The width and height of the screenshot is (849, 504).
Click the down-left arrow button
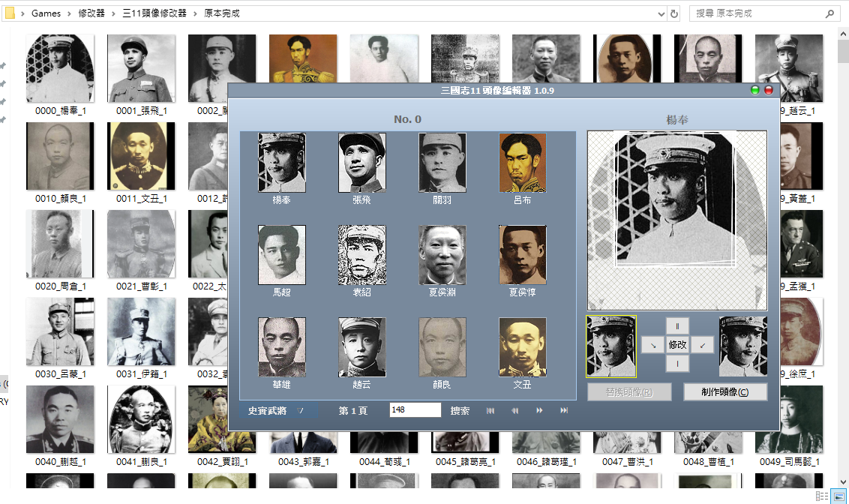tap(702, 345)
